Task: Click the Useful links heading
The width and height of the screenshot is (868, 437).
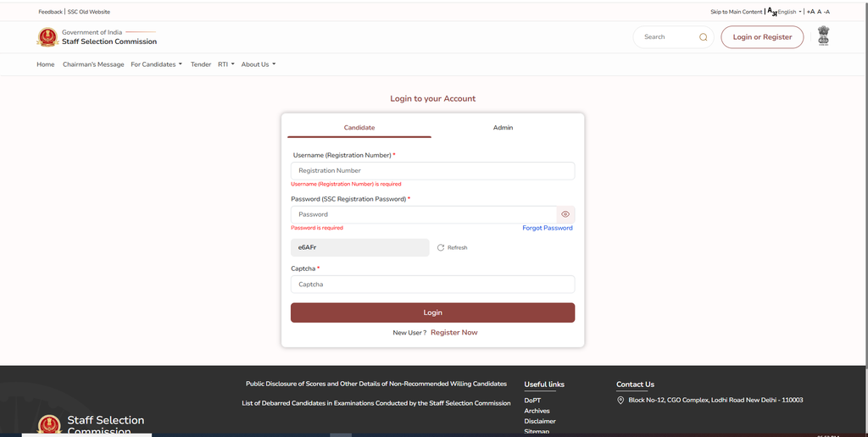Action: click(544, 384)
